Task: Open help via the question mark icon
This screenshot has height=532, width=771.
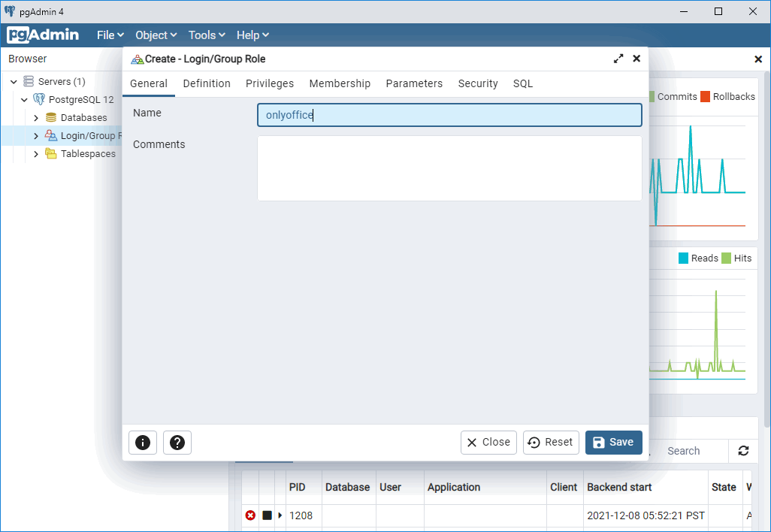Action: (177, 443)
